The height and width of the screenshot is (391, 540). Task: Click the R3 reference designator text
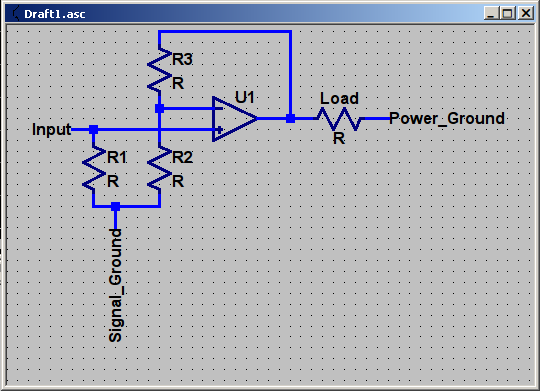[x=182, y=59]
